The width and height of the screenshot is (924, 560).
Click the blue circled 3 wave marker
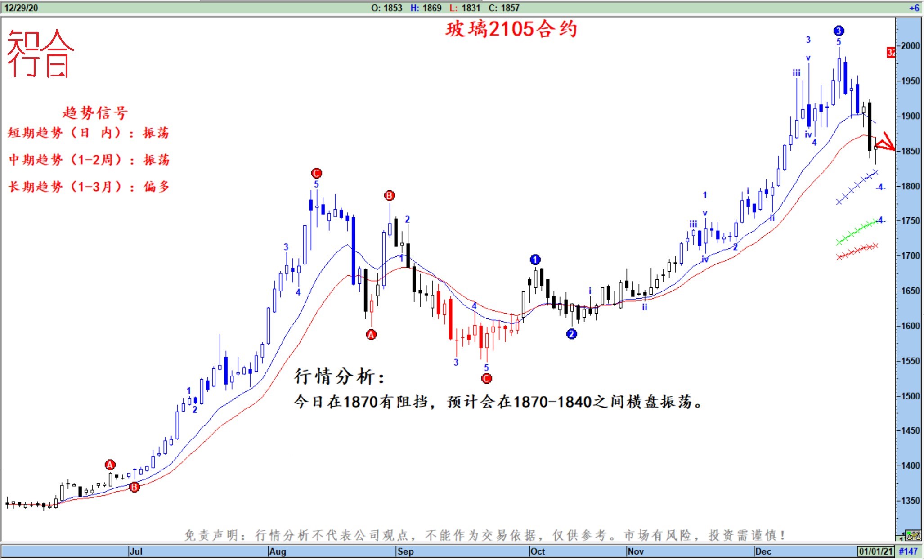(x=839, y=31)
